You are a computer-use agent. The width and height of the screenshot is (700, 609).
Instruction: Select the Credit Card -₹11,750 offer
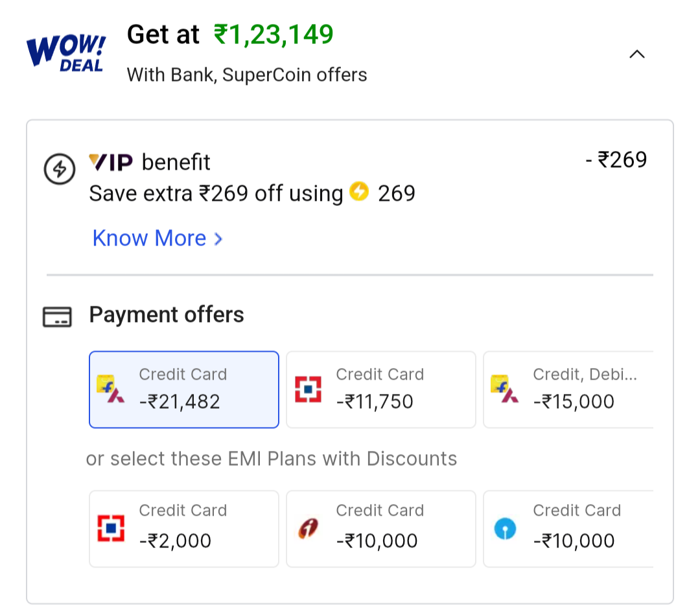pos(381,389)
